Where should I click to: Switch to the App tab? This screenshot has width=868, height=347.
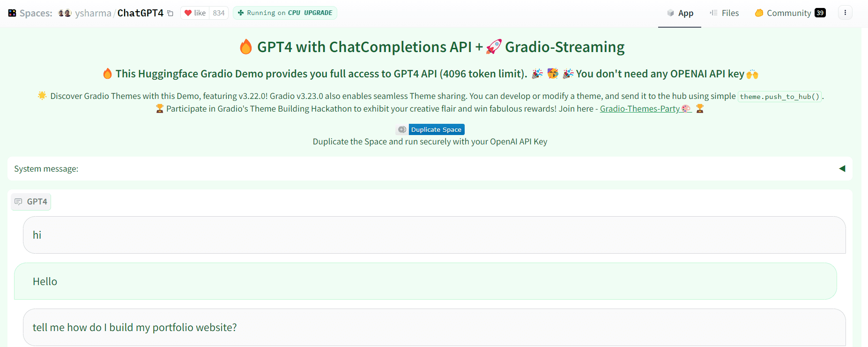680,13
